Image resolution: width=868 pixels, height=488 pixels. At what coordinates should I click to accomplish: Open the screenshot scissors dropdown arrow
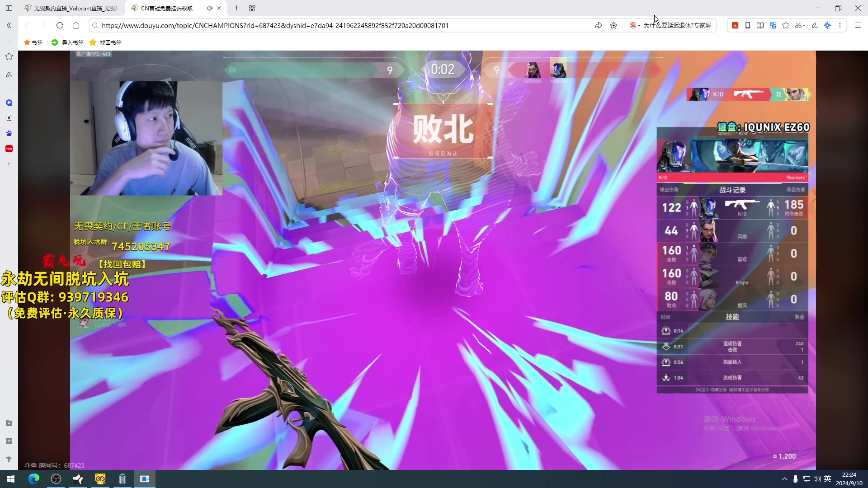pyautogui.click(x=804, y=25)
